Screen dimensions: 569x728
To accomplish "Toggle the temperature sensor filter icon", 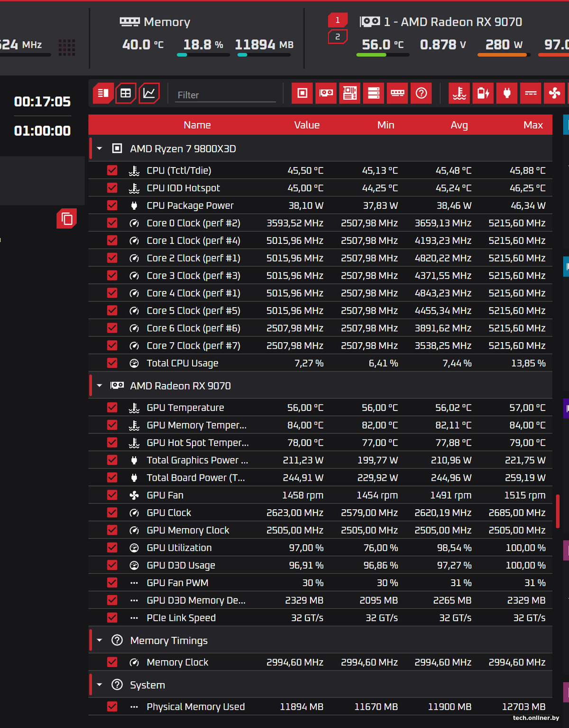I will click(x=459, y=93).
